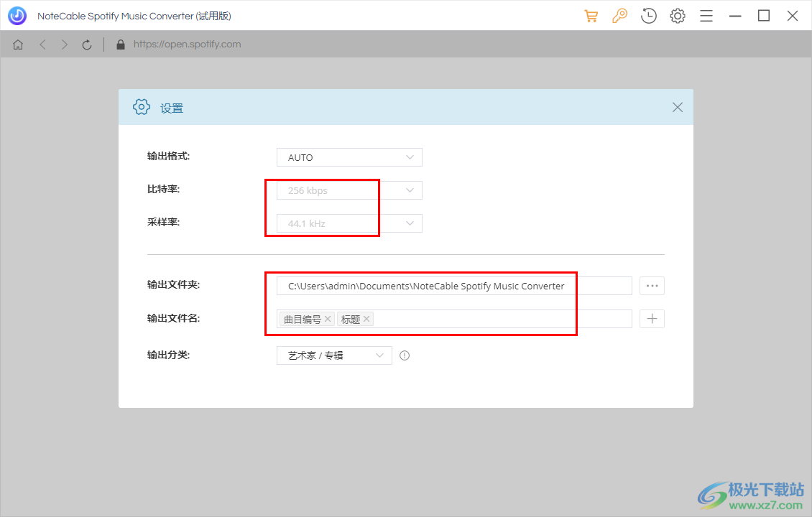Click the 输出文件名 tags field

pos(454,319)
